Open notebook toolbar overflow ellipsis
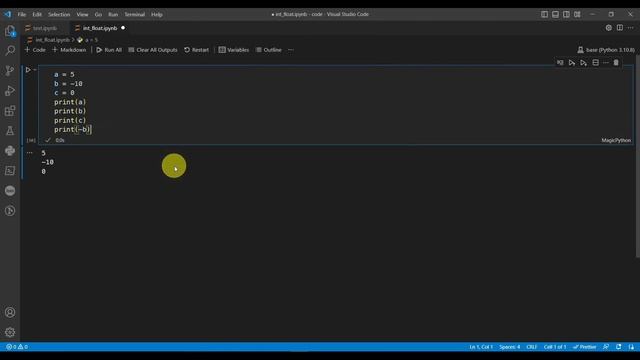This screenshot has width=640, height=360. pyautogui.click(x=291, y=50)
